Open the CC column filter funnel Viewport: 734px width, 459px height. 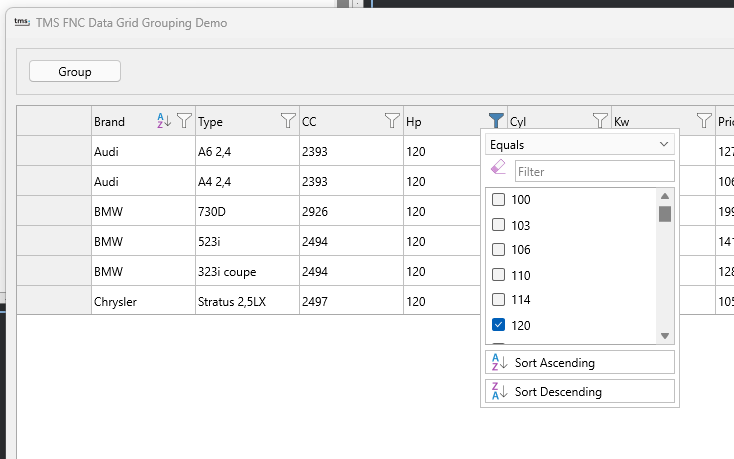coord(392,121)
